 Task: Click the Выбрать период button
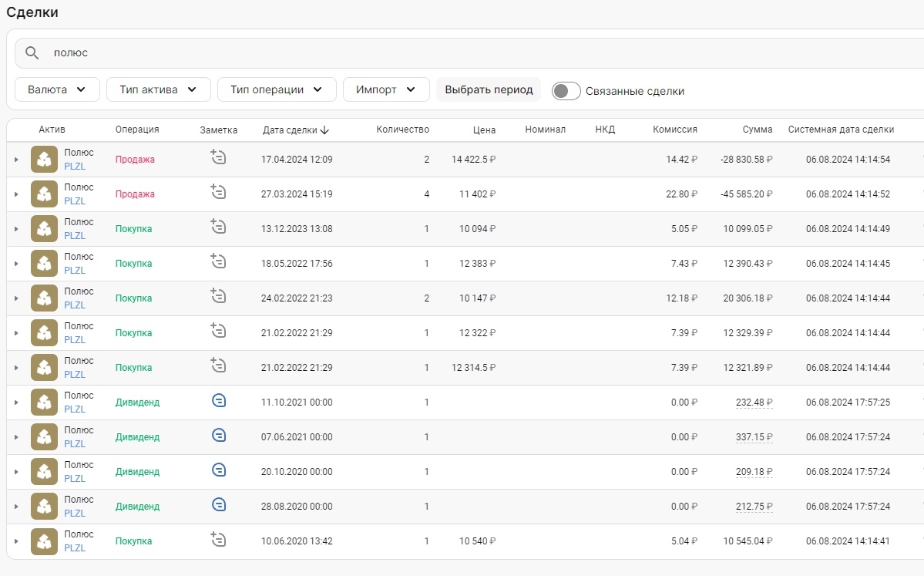489,89
